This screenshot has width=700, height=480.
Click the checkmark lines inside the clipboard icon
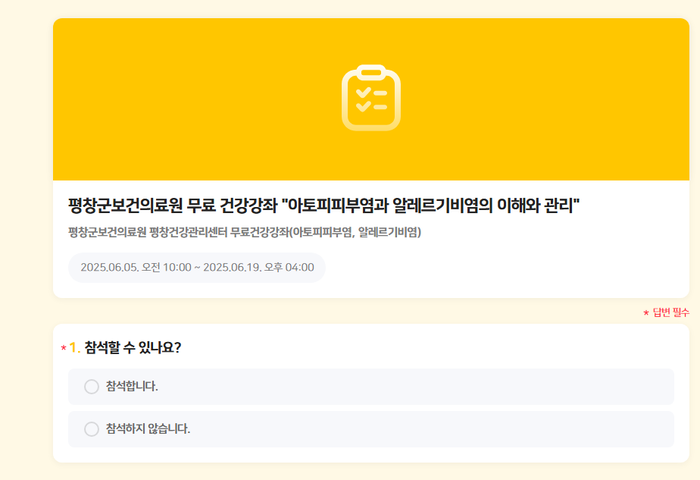click(371, 100)
